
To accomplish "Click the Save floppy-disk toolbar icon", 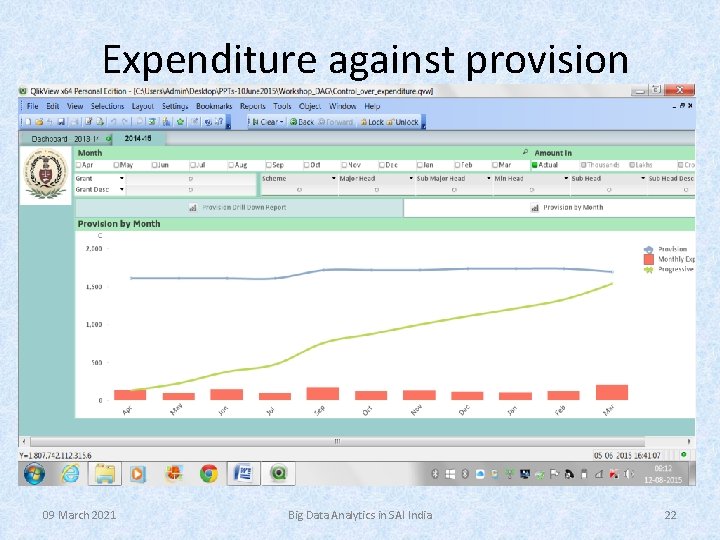I will click(61, 122).
